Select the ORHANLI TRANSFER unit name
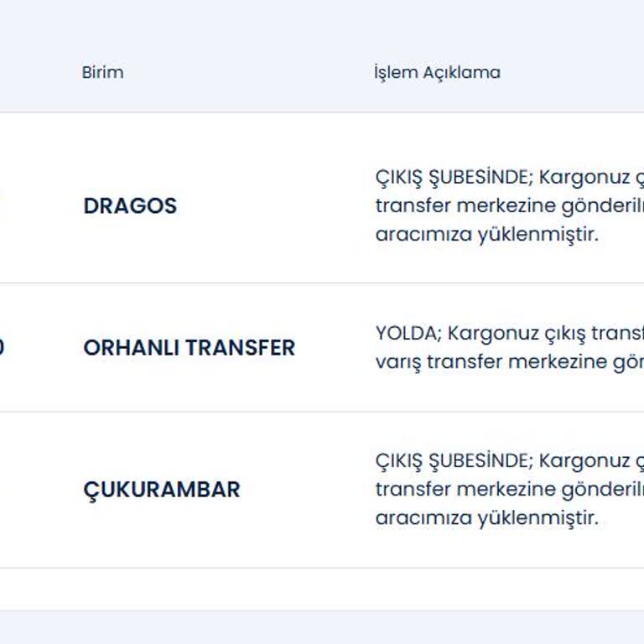 tap(189, 348)
